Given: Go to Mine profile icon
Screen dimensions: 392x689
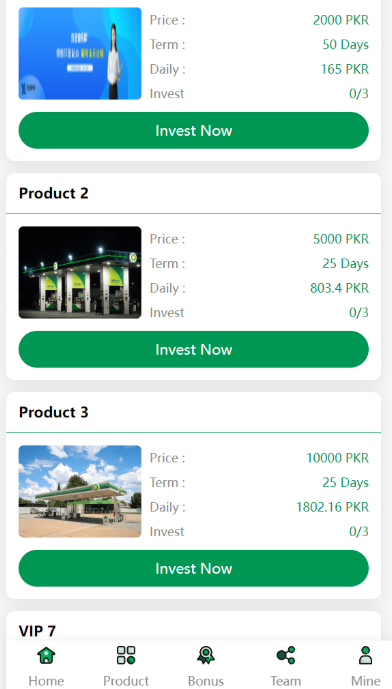Looking at the screenshot, I should click(365, 655).
